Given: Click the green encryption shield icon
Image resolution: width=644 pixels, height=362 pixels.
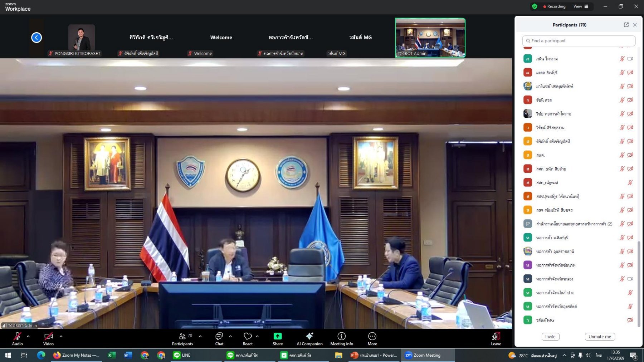Looking at the screenshot, I should 535,6.
